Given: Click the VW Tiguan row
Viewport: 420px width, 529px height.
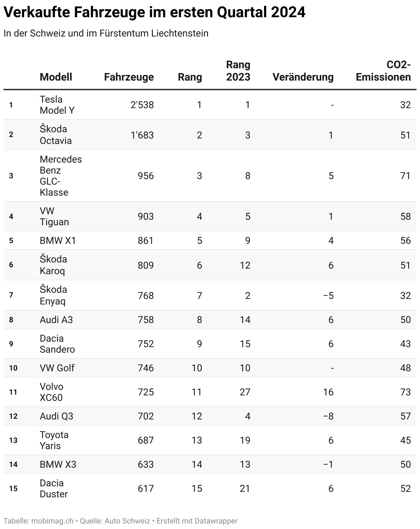Looking at the screenshot, I should (210, 216).
